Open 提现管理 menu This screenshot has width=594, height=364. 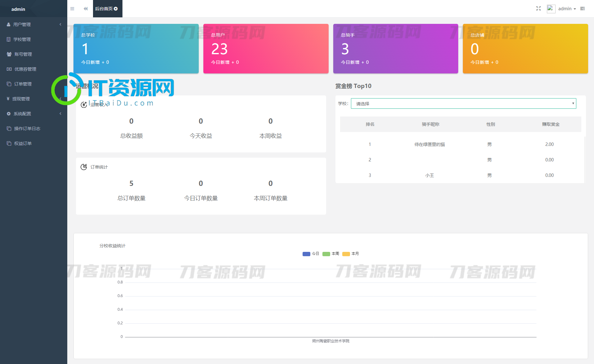[33, 99]
